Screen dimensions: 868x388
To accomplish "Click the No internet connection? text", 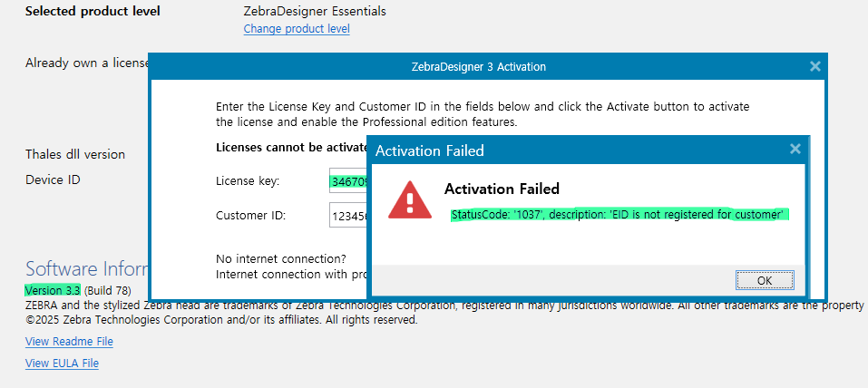I will tap(281, 258).
